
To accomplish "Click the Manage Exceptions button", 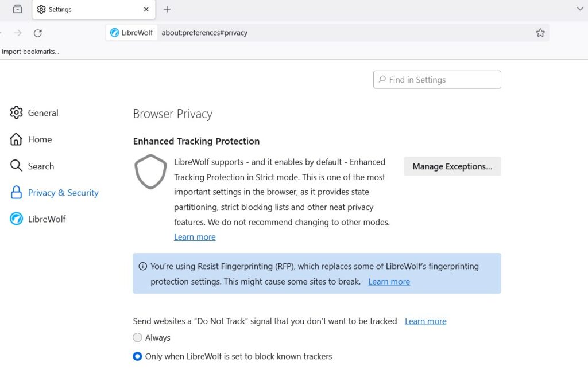I will coord(452,166).
